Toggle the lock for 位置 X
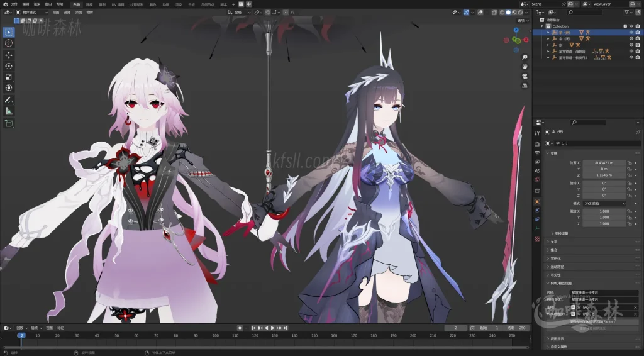 [629, 163]
